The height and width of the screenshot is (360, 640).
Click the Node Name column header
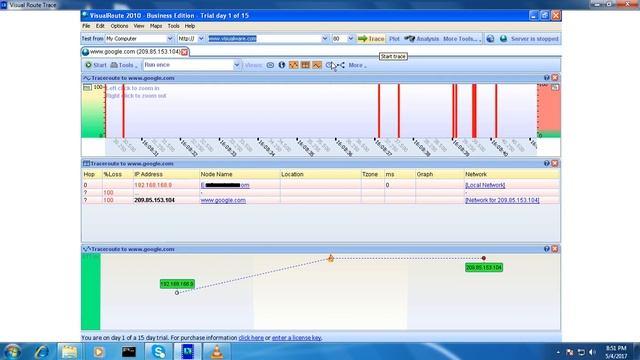(x=239, y=174)
